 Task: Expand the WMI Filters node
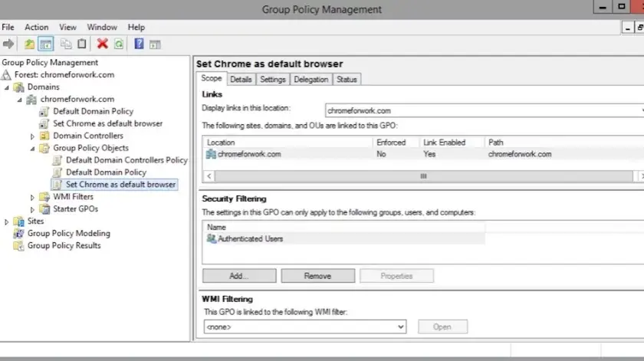click(32, 198)
